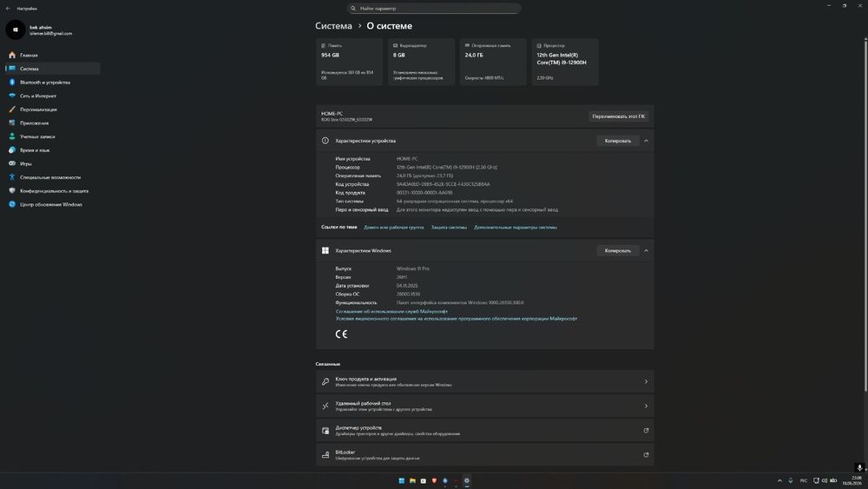Open the Видеоадаптер 8 GB card
Viewport: 868px width, 489px height.
tap(421, 62)
